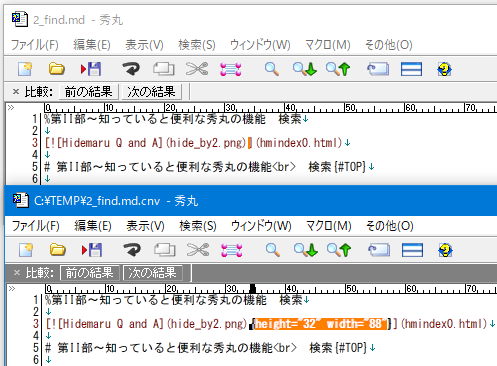Screen dimensions: 497x366
Task: Open ウィンドウ(W) menu in 2_find.md window
Action: pos(260,44)
